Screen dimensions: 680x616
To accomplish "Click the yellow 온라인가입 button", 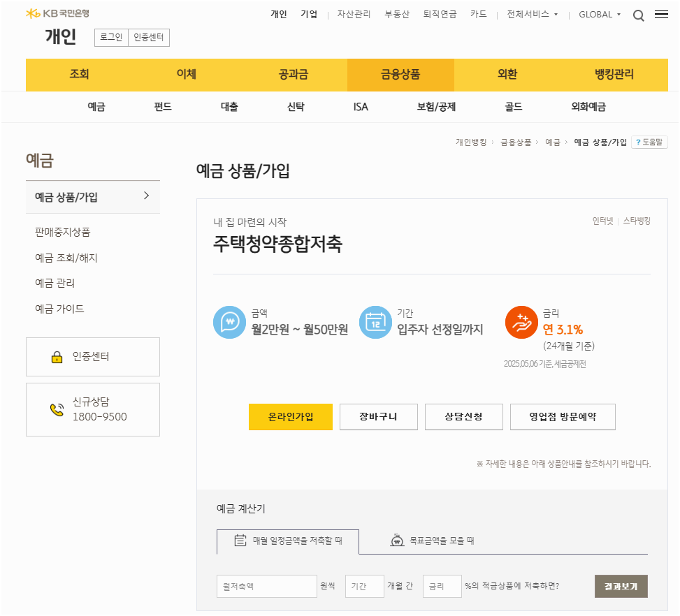I will [x=290, y=417].
